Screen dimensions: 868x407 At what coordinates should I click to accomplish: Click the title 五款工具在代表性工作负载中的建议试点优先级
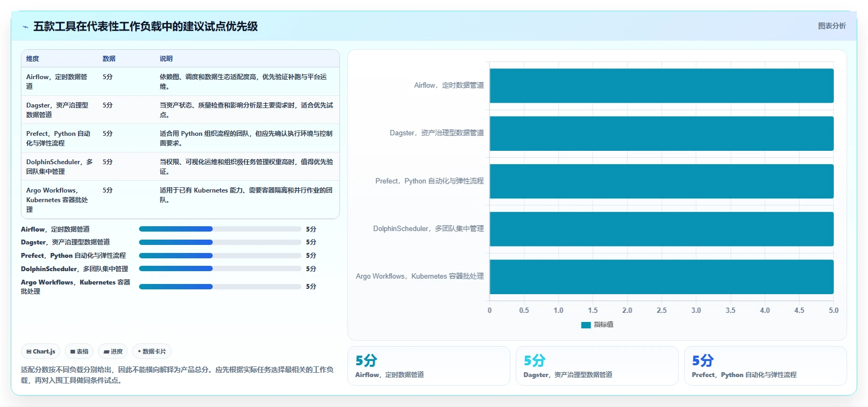click(x=145, y=26)
